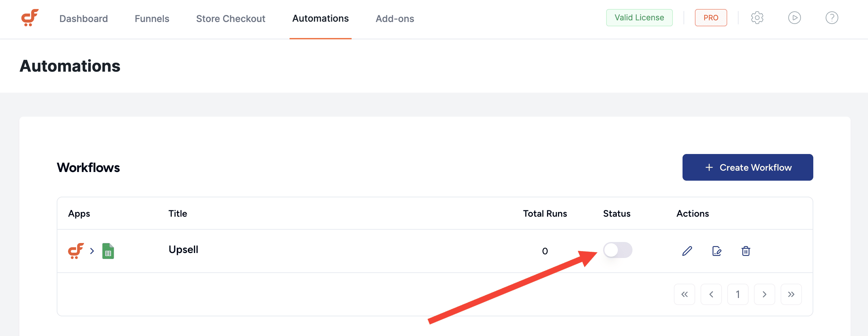Open the help question mark icon
The width and height of the screenshot is (868, 336).
[832, 18]
